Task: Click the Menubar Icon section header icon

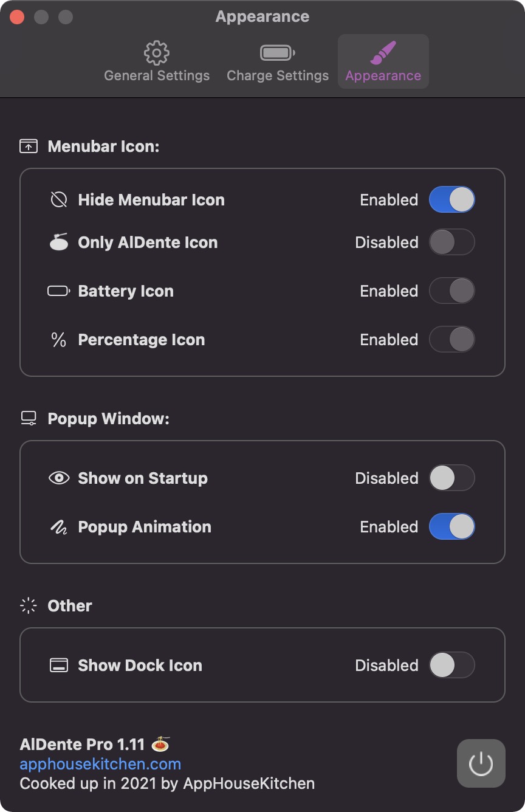Action: coord(29,146)
